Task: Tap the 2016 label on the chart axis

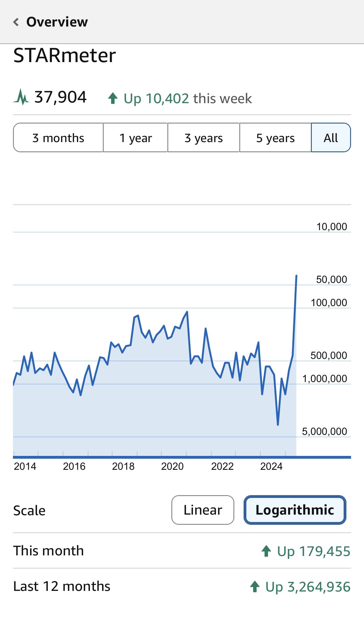Action: point(74,466)
